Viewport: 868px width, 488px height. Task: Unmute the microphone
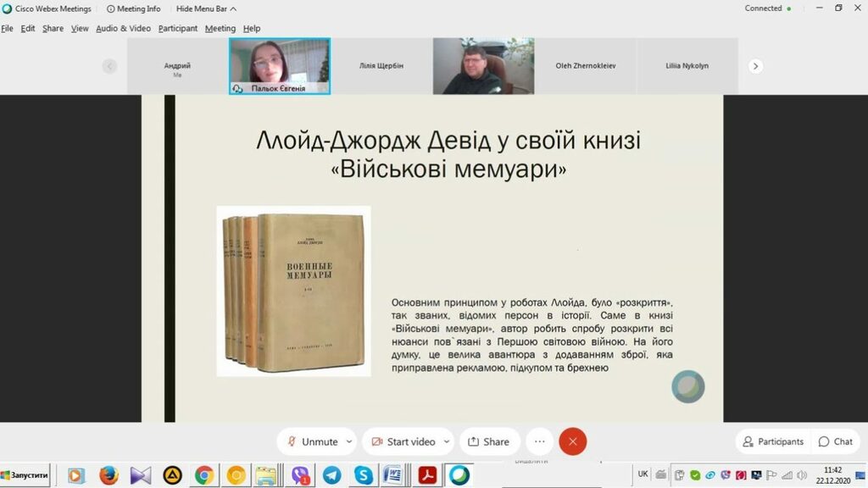point(312,441)
